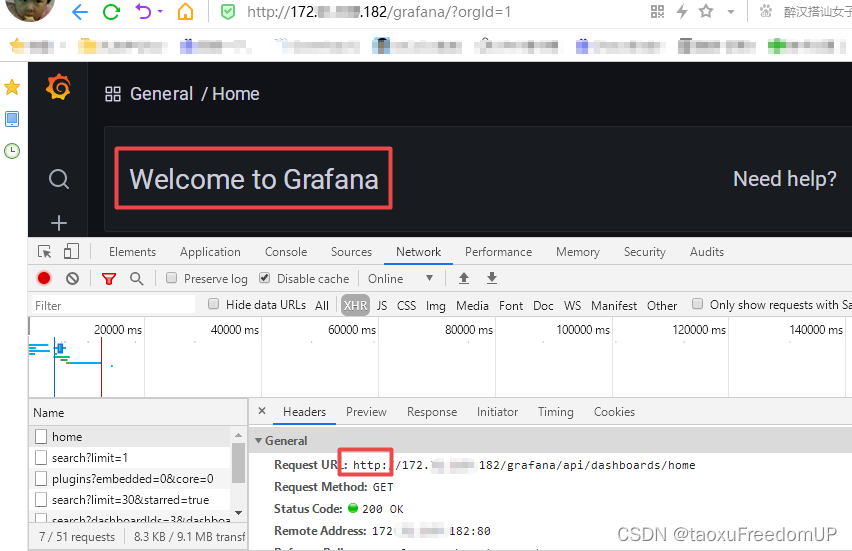Screen dimensions: 852x551
Task: Toggle the red filter funnel icon
Action: click(109, 279)
